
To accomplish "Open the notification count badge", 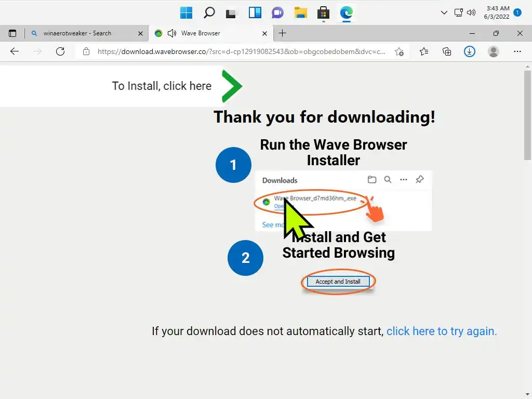I will click(517, 12).
